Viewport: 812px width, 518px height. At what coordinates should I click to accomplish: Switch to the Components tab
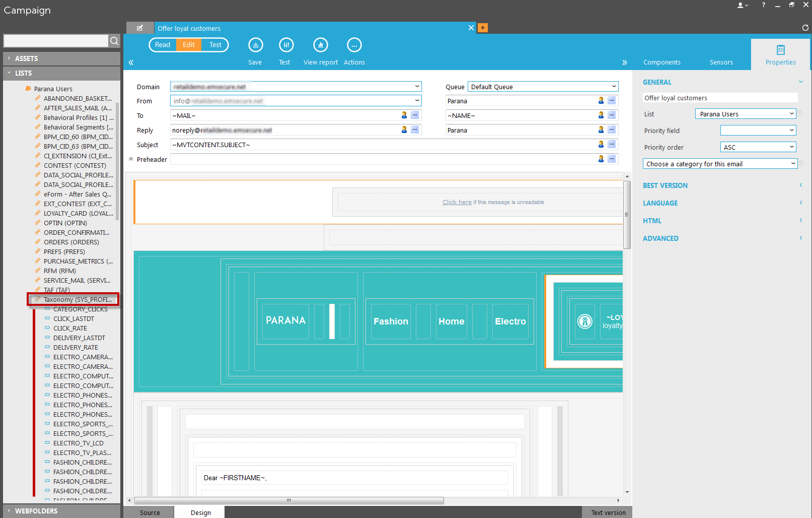tap(661, 62)
